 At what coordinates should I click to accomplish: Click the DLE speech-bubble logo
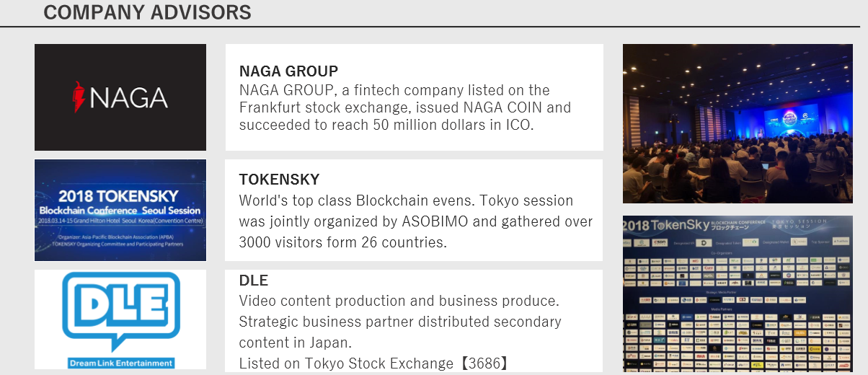(120, 312)
